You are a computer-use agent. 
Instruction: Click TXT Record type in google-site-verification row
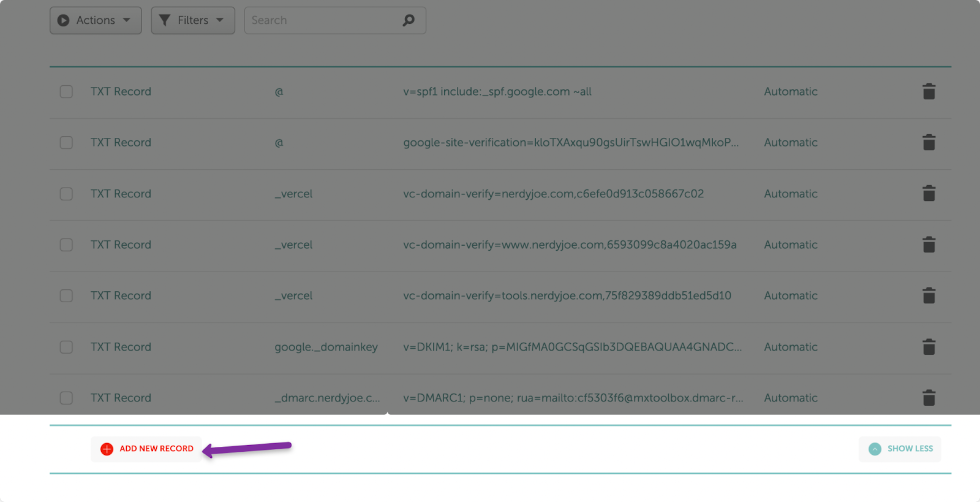(121, 142)
